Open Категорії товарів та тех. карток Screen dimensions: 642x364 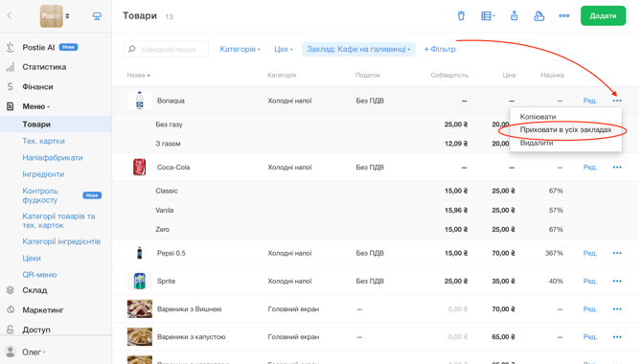click(58, 220)
